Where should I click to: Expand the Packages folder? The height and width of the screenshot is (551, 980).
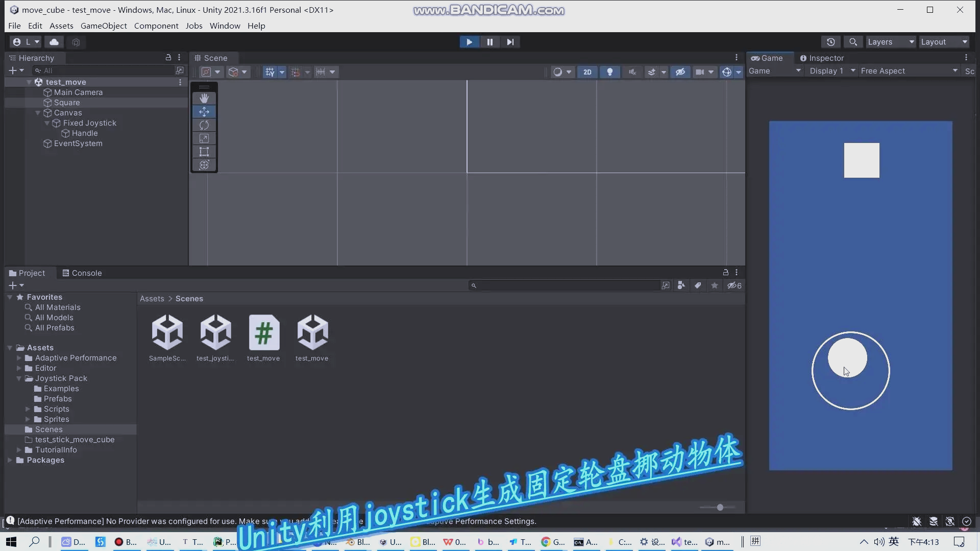pos(10,460)
